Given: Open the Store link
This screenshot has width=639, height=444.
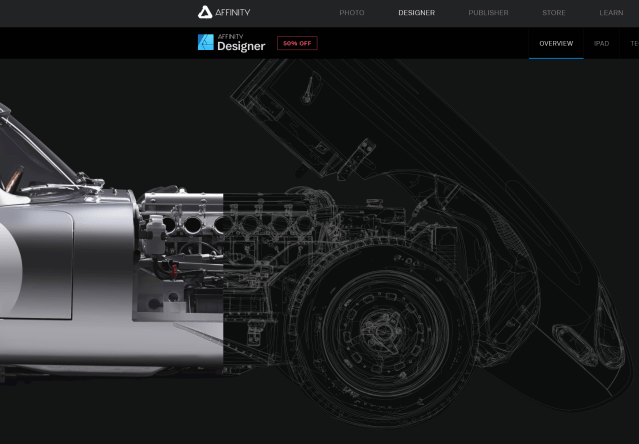Looking at the screenshot, I should point(553,13).
